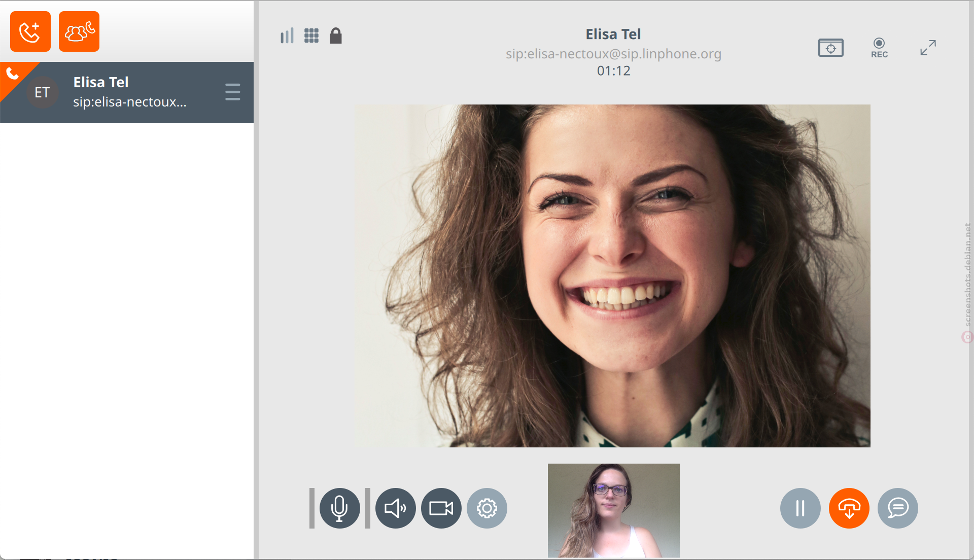Show call quality statistics bars
Viewport: 974px width, 560px height.
click(287, 36)
